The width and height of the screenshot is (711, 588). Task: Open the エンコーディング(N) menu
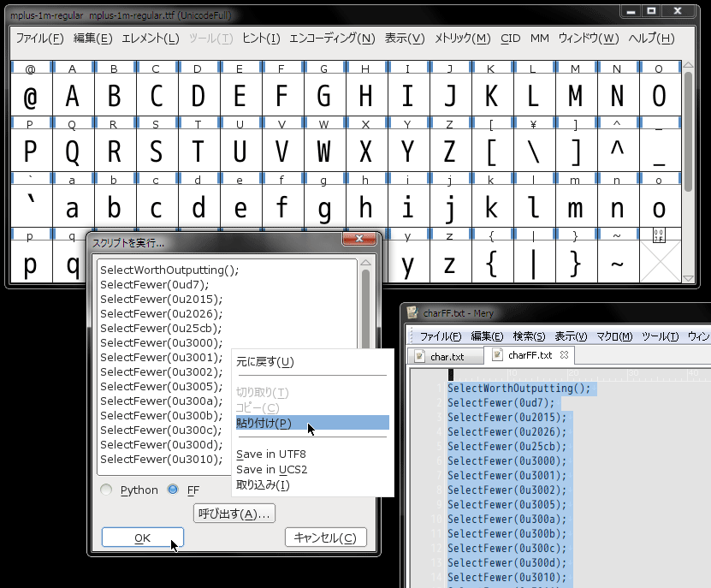[x=332, y=39]
